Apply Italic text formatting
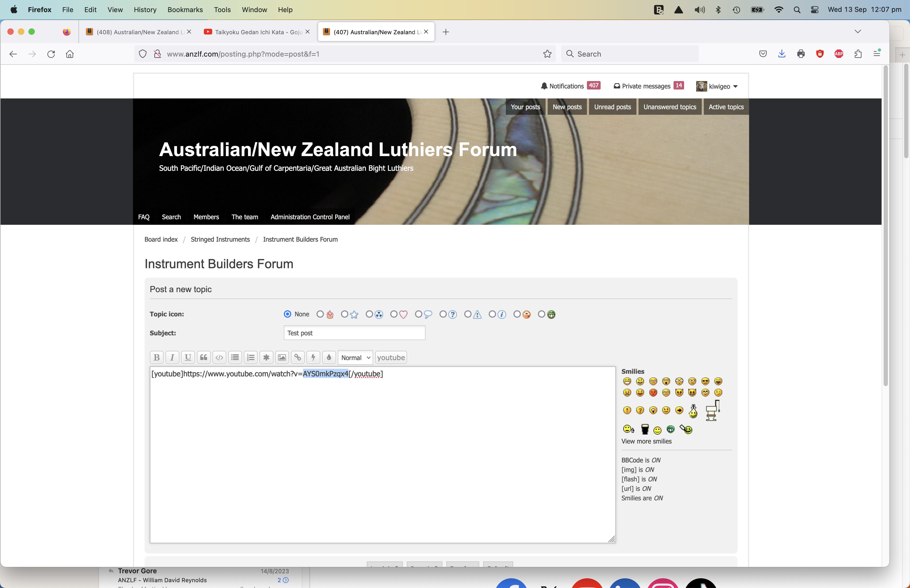The height and width of the screenshot is (588, 910). tap(172, 357)
